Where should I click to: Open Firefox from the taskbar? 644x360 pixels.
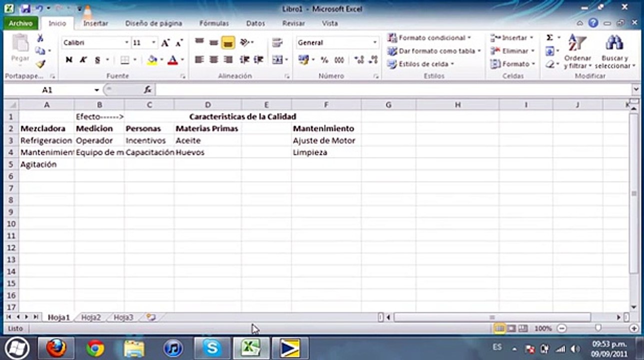tap(56, 348)
